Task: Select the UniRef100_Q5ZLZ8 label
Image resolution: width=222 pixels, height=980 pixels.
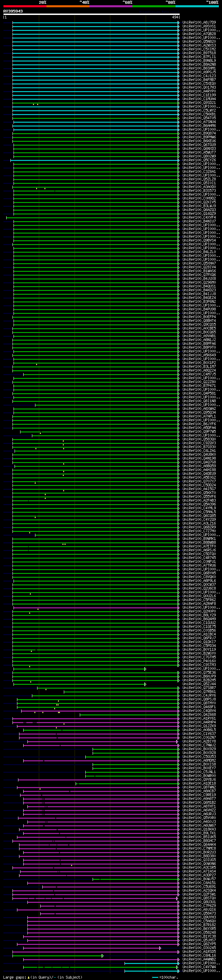Action: click(x=199, y=179)
